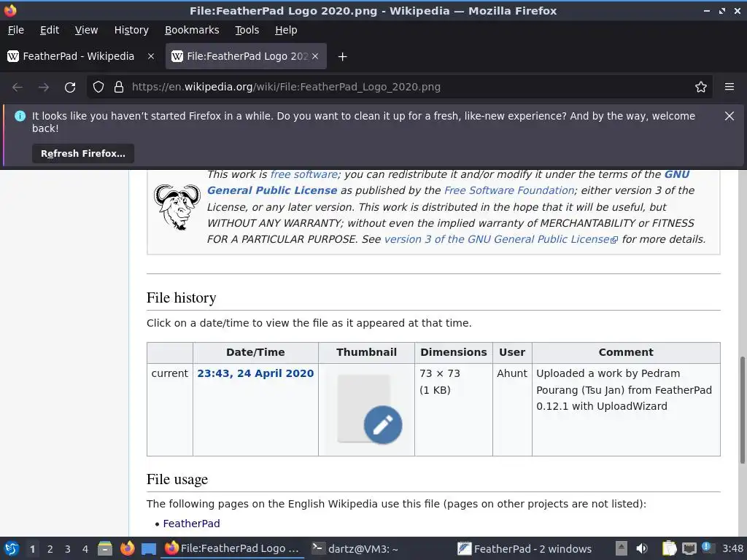Click the File history heading
Viewport: 747px width, 560px height.
click(181, 297)
